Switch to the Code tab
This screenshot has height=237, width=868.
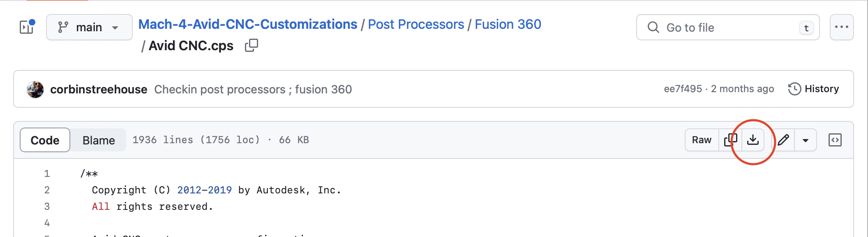coord(45,140)
